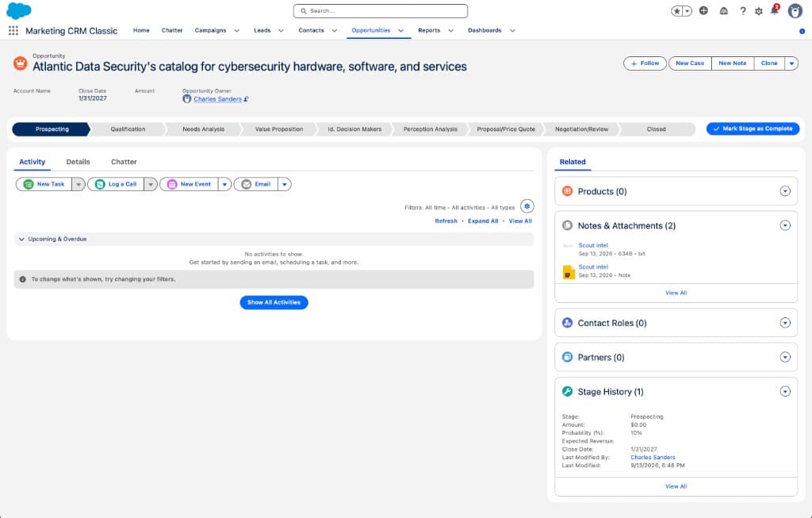Select the Needs Analysis stage in path
The image size is (812, 518).
[x=203, y=129]
